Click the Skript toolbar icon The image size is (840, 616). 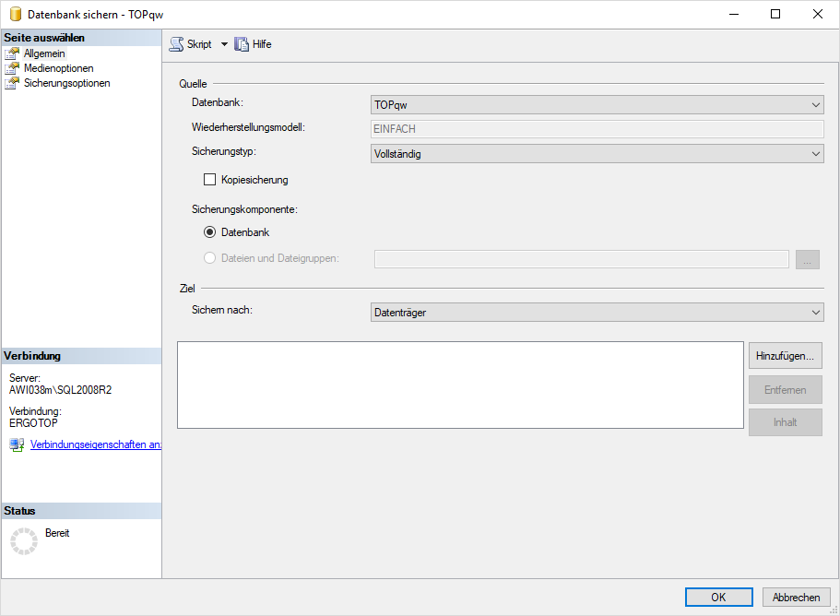(x=177, y=44)
